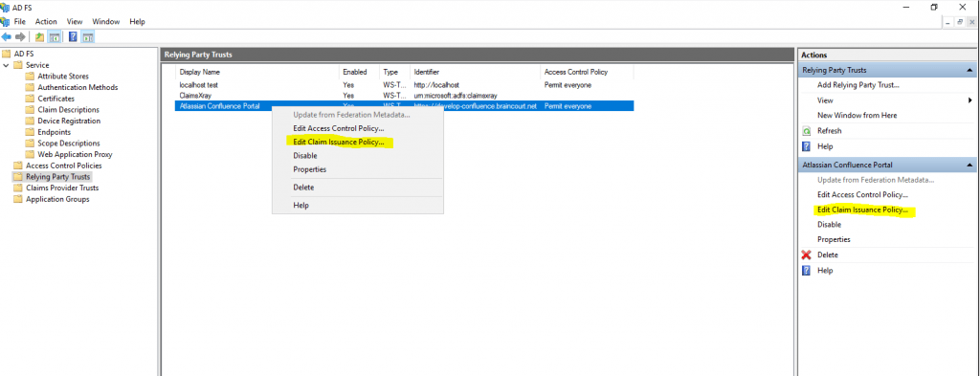Sort by the Identifier column header
This screenshot has height=376, width=980.
click(475, 72)
